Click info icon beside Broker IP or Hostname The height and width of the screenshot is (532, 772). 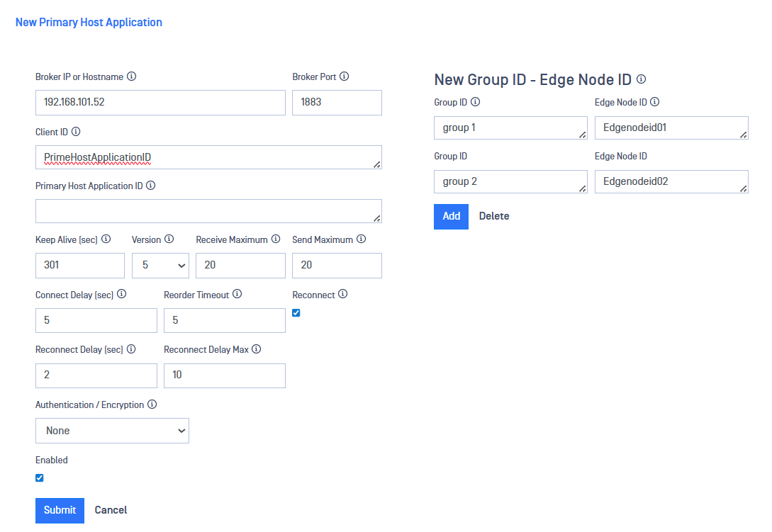click(x=131, y=77)
